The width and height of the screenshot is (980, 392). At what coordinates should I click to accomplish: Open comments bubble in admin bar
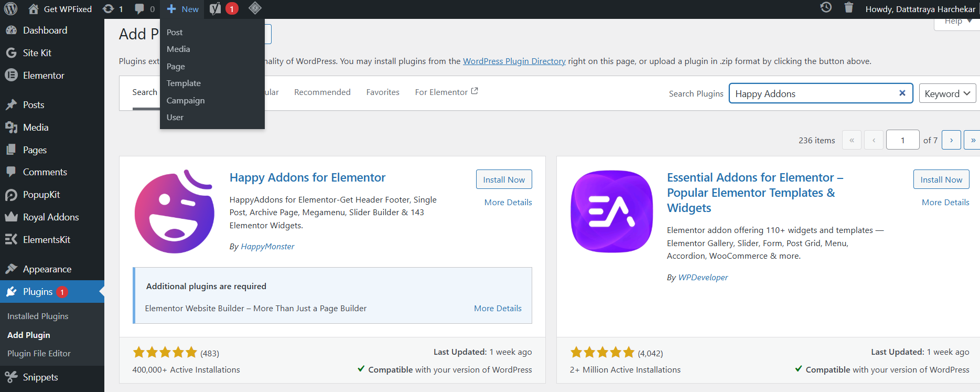coord(144,9)
